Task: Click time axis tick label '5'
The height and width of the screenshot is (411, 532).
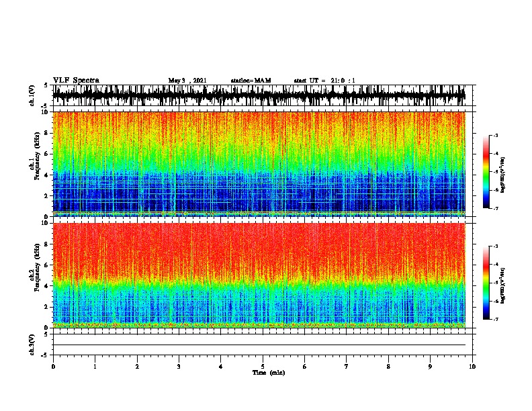Action: coord(263,367)
